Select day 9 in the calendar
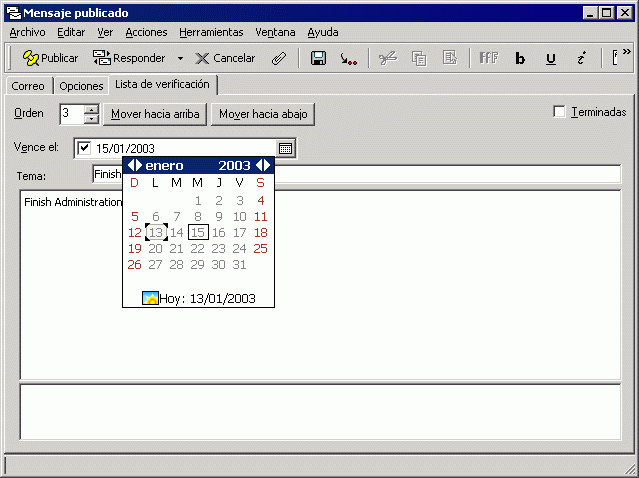Image resolution: width=639 pixels, height=478 pixels. point(219,216)
